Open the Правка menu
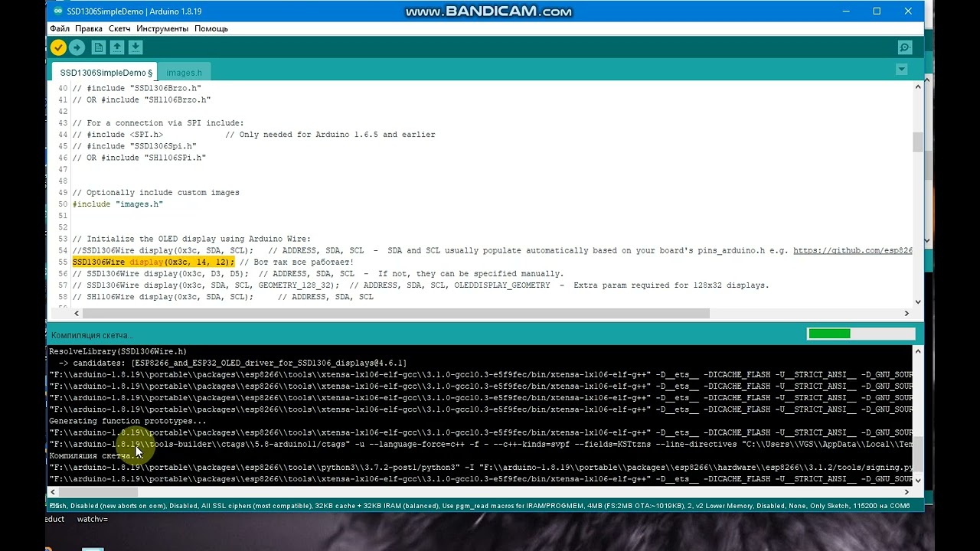 pos(89,28)
